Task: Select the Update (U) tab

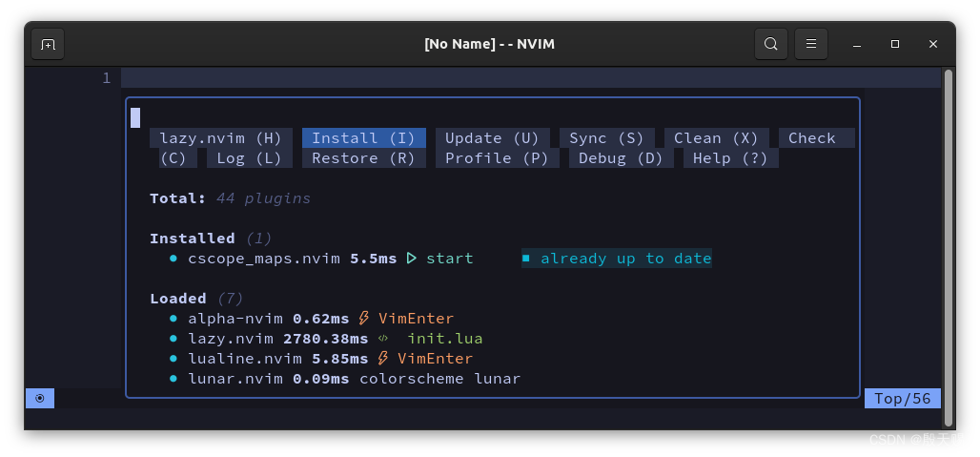Action: 493,138
